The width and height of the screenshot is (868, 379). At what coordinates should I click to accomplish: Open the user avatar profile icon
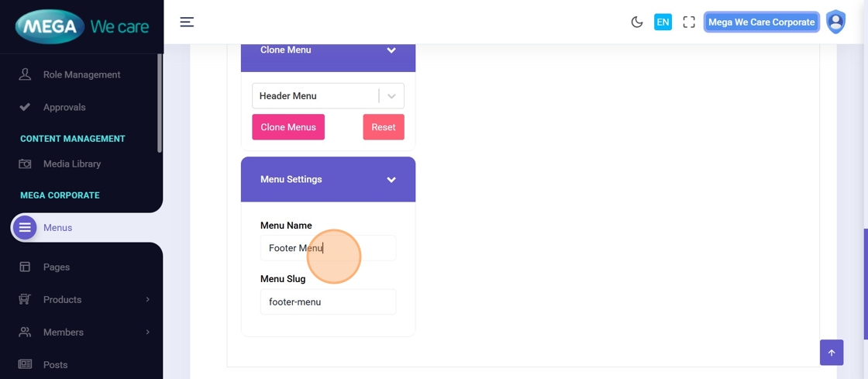tap(835, 22)
